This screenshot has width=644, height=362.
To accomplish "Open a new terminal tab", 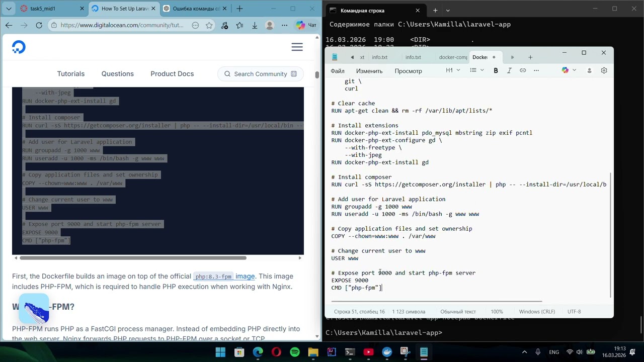I will (x=435, y=11).
